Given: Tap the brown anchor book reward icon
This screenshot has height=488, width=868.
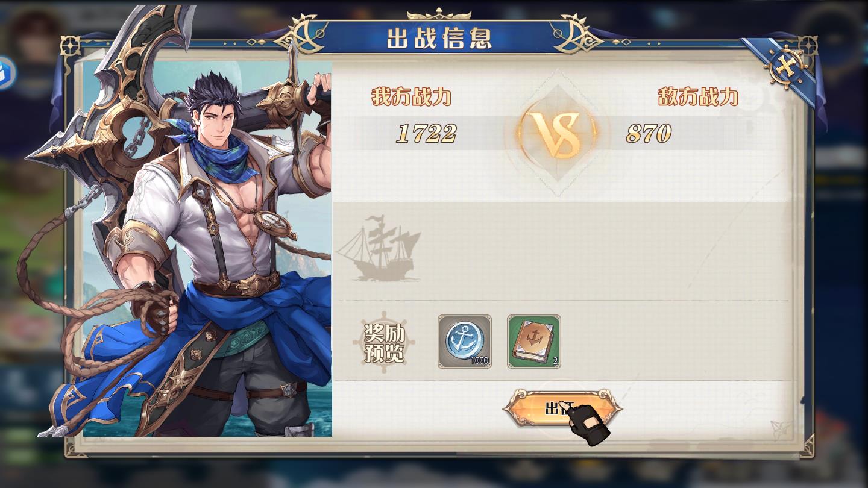Looking at the screenshot, I should 533,341.
